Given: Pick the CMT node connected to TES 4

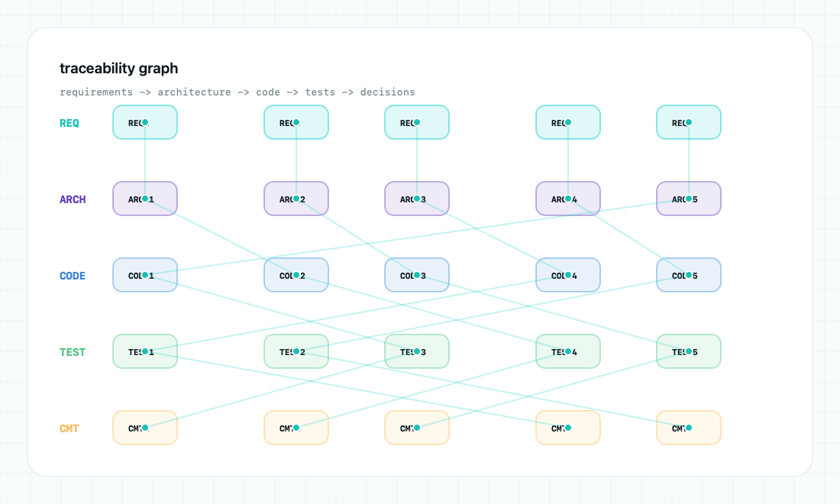Looking at the screenshot, I should [x=296, y=428].
